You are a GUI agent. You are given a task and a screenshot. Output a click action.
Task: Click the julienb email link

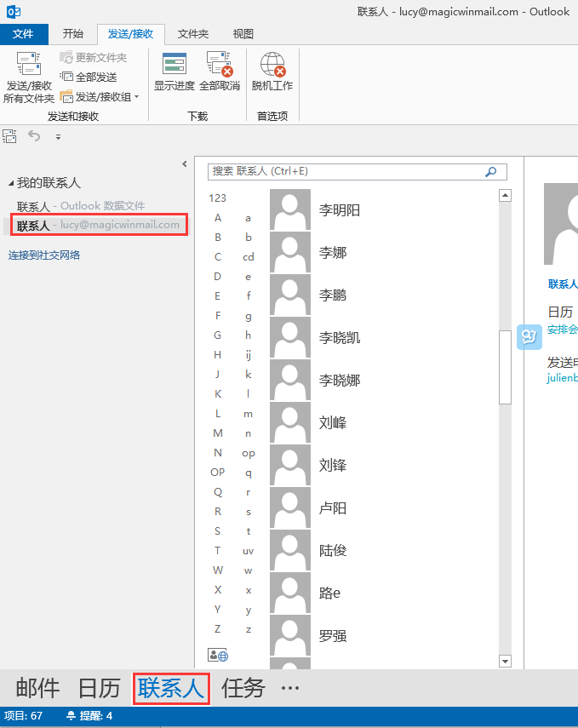(x=563, y=377)
